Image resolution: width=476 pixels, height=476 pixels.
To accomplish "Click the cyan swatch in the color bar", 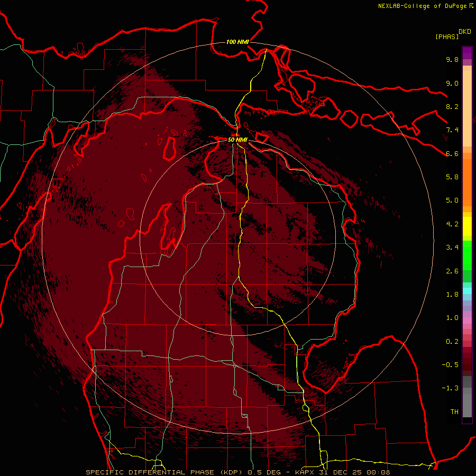I will [x=467, y=291].
